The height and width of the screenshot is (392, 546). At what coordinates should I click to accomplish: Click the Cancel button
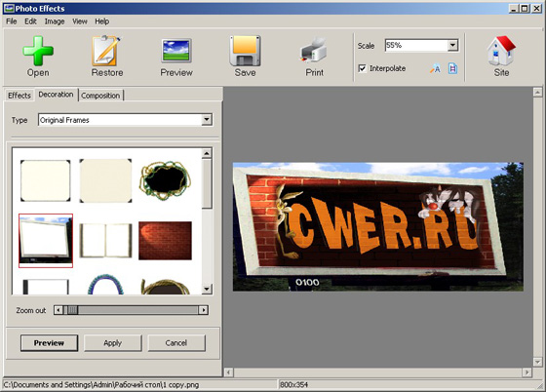[176, 343]
